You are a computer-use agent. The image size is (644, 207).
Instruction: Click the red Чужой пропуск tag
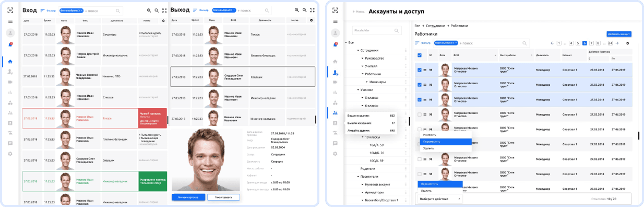click(153, 118)
